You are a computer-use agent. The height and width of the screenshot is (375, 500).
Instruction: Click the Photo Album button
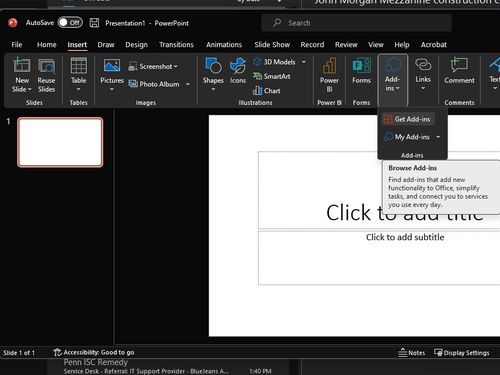click(x=154, y=84)
